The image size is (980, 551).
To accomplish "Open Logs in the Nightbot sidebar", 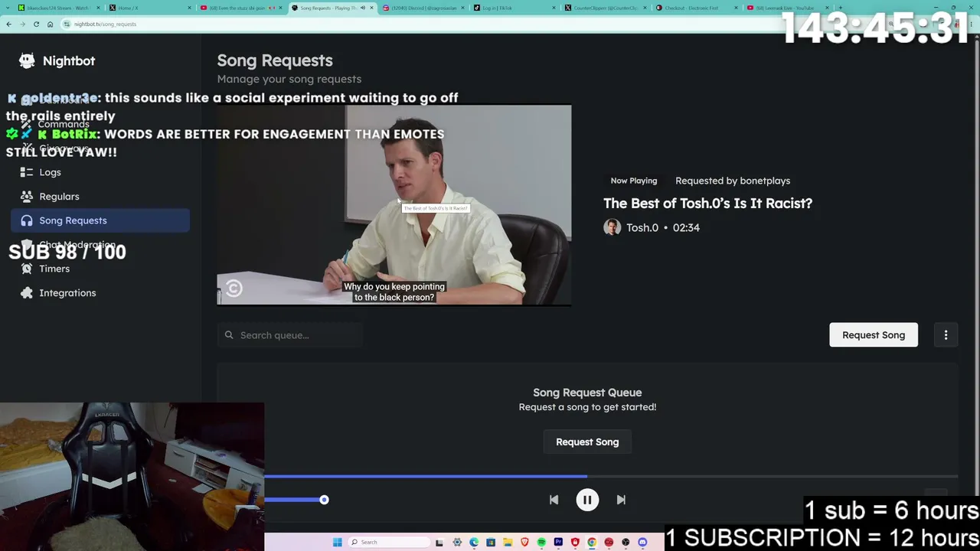I will coord(100,172).
